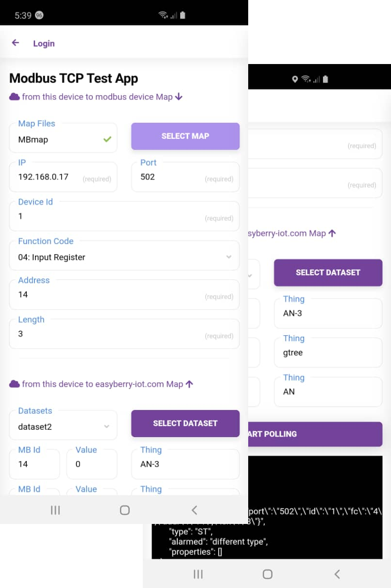
Task: Focus the IP field with 192.168.0.17
Action: pyautogui.click(x=63, y=177)
